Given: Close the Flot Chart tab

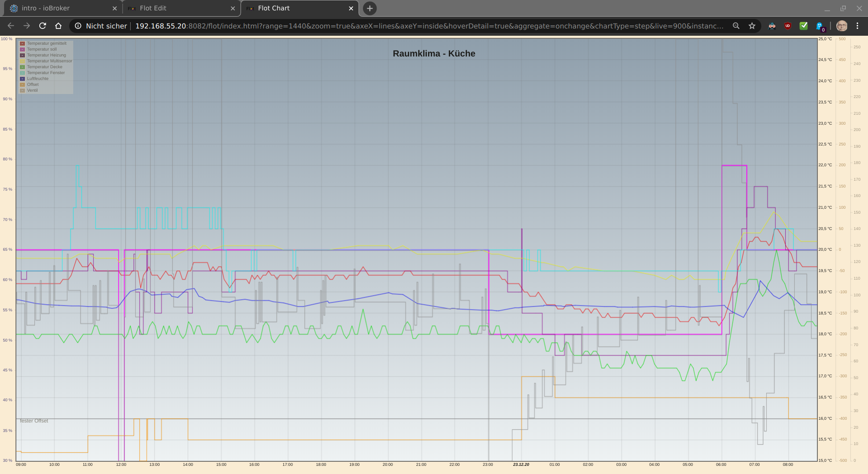Looking at the screenshot, I should 351,8.
